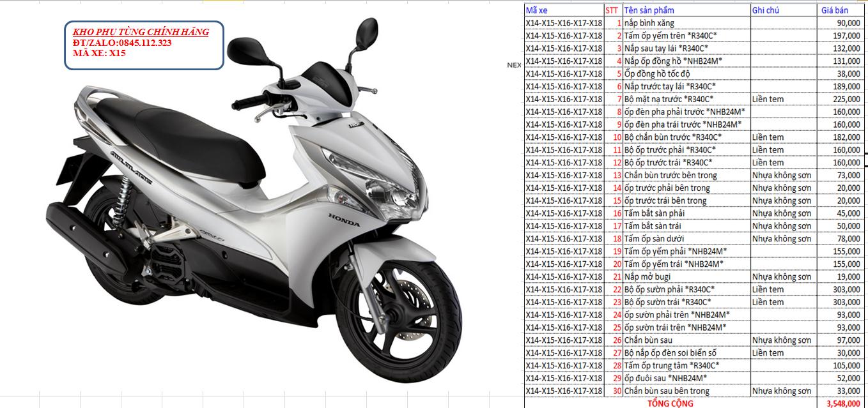868x408 pixels.
Task: Click the 'Chắn bùn trước bên trong' cell
Action: 686,175
